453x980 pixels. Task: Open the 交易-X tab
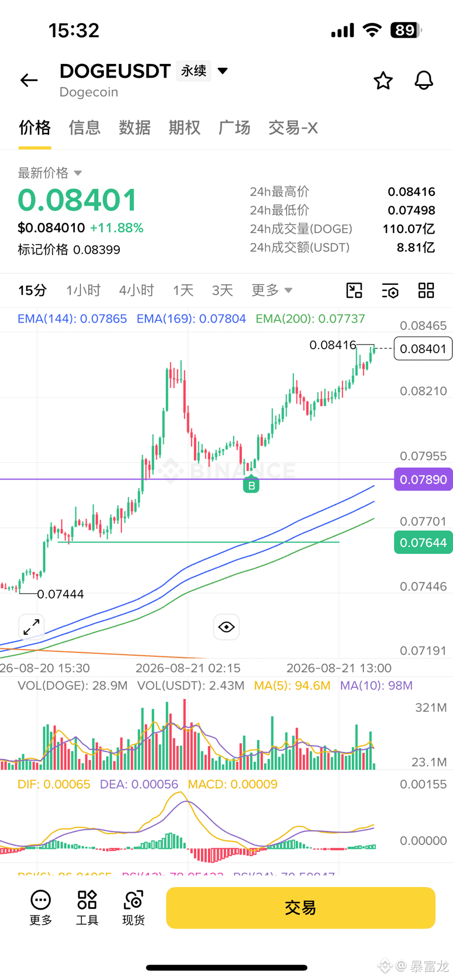(x=293, y=127)
